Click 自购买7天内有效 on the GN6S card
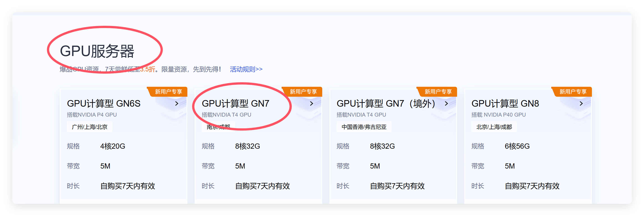This screenshot has height=216, width=644. 128,186
